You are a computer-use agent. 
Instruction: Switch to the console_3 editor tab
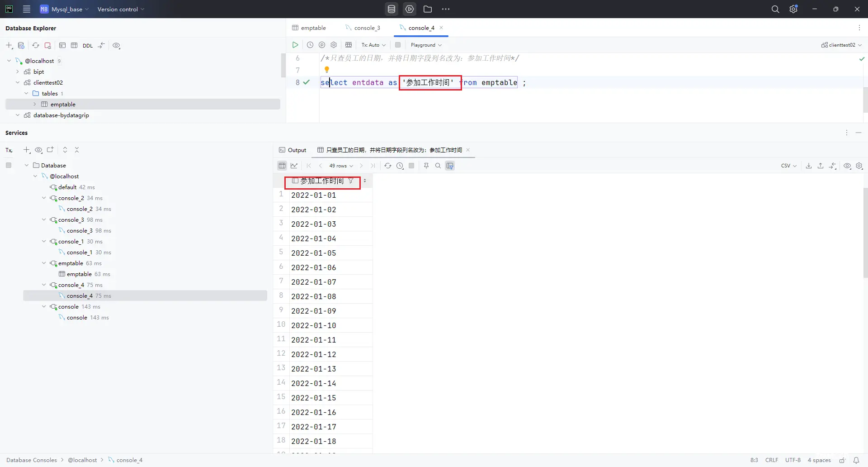pos(363,28)
